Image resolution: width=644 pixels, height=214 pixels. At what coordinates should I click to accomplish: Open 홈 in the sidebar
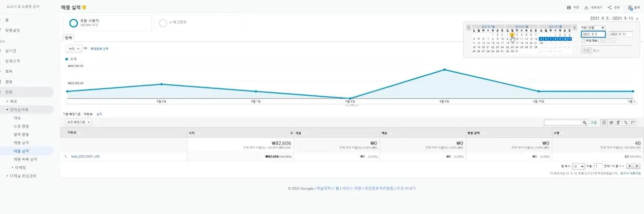coord(7,20)
